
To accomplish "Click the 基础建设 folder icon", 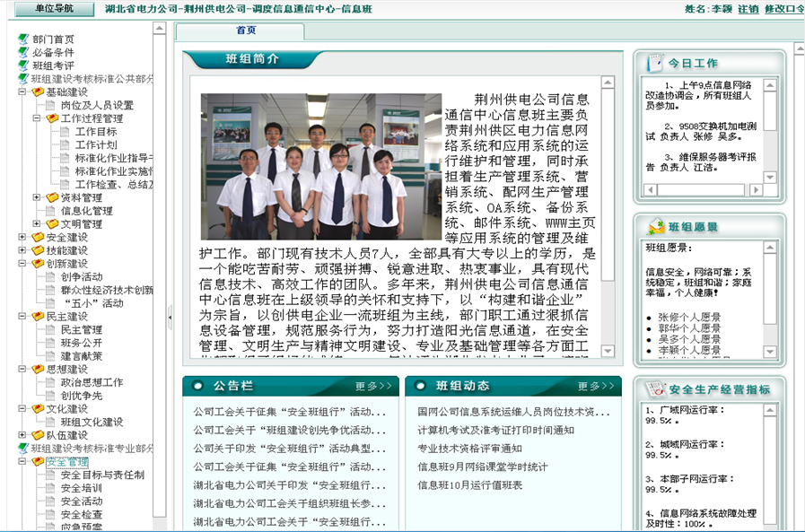I will 38,92.
